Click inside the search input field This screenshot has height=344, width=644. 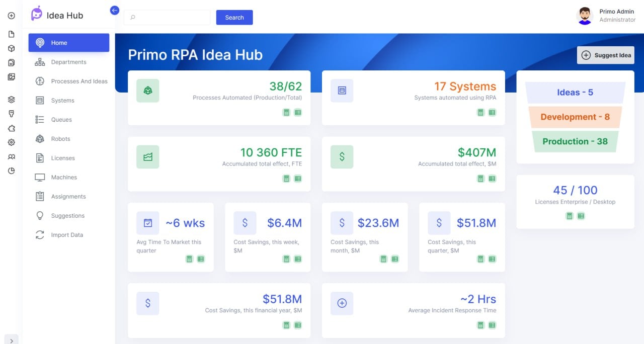click(x=169, y=17)
